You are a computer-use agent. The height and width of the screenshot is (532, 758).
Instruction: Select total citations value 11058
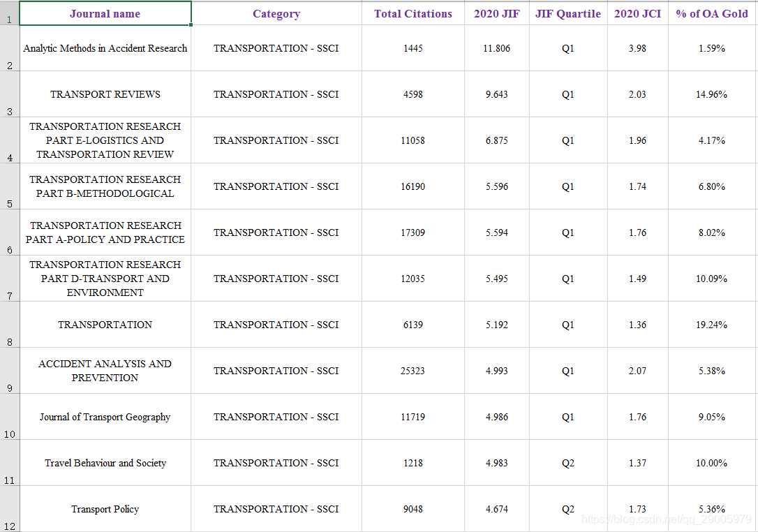(413, 140)
